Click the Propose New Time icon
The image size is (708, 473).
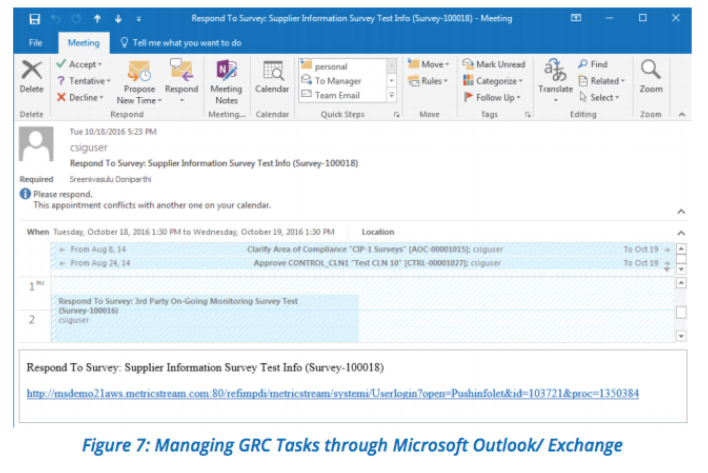point(139,71)
